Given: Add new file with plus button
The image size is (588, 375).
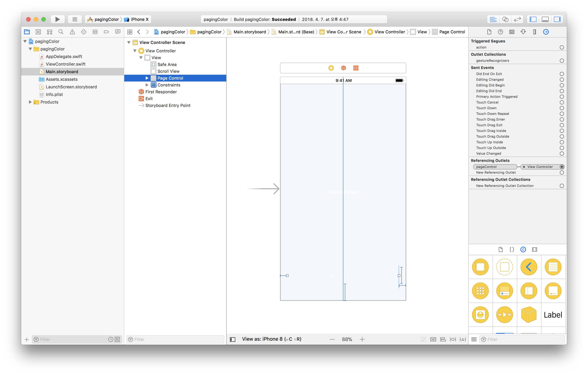Looking at the screenshot, I should [27, 339].
